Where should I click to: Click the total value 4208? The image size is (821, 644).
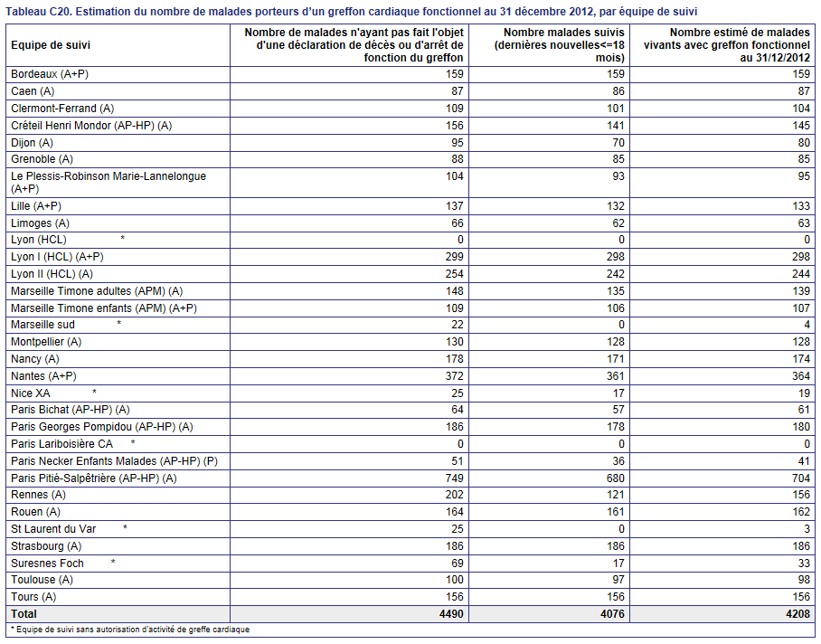click(798, 613)
